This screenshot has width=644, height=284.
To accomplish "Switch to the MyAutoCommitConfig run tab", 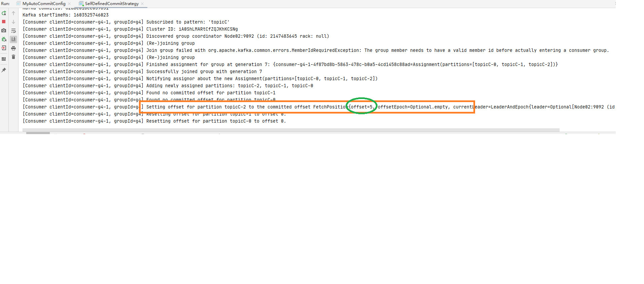I will pos(44,4).
